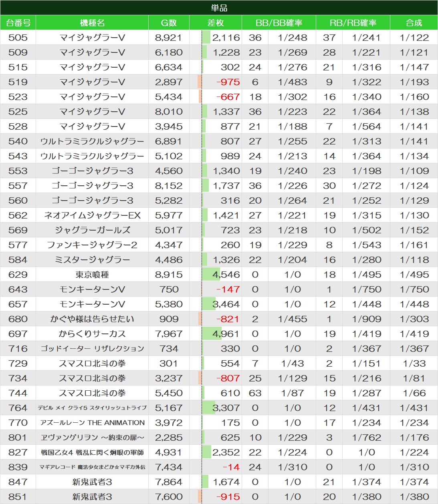This screenshot has width=438, height=504.
Task: Click the 差枚 value 4,961
Action: click(226, 334)
